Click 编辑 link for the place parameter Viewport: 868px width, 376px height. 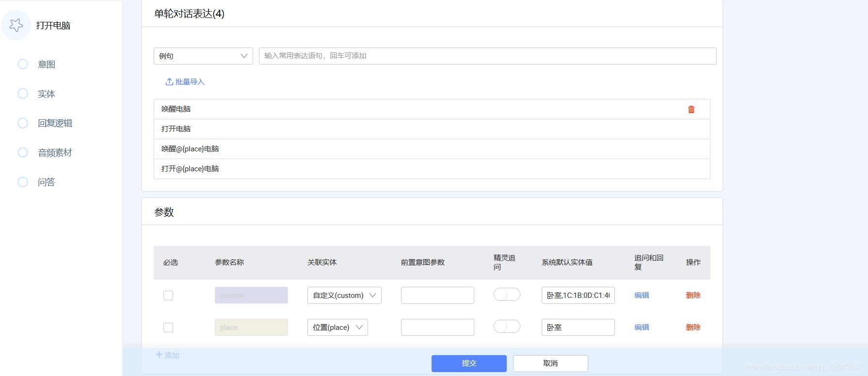coord(642,327)
